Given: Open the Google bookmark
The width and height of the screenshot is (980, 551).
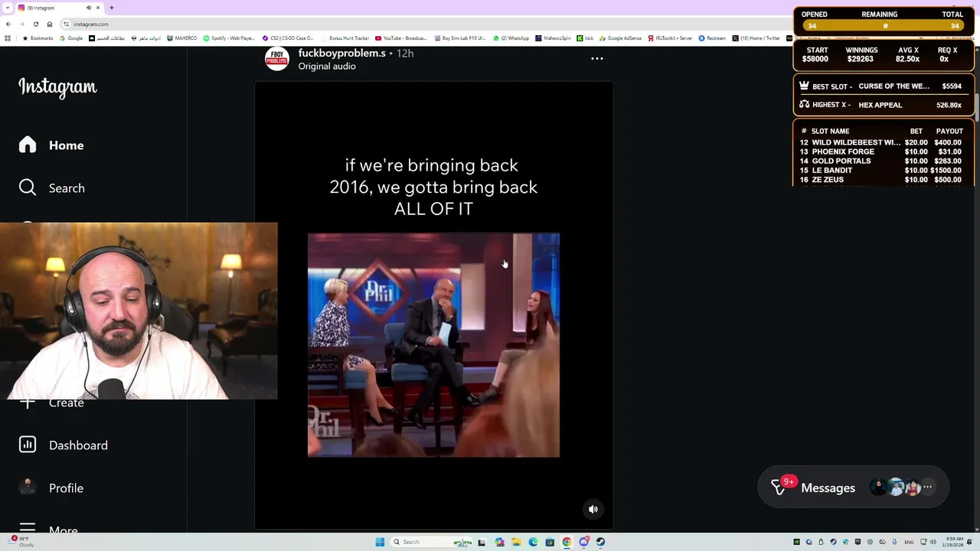Looking at the screenshot, I should pos(71,38).
